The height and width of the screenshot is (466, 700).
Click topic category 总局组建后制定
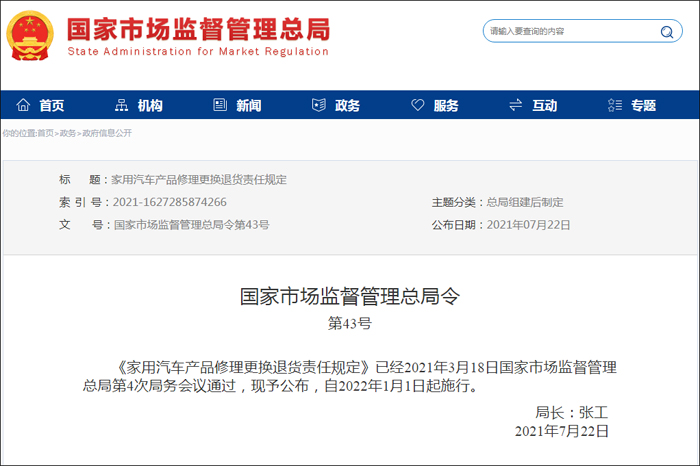click(x=525, y=202)
